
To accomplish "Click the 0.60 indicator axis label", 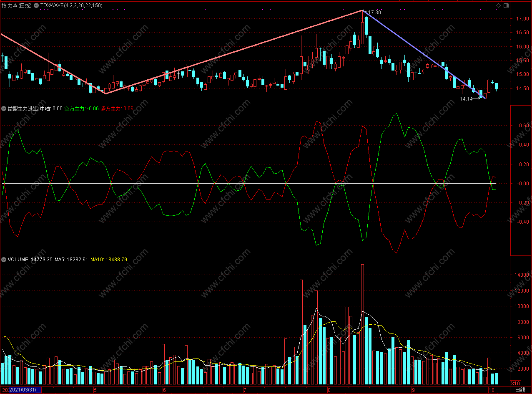I will click(x=524, y=126).
